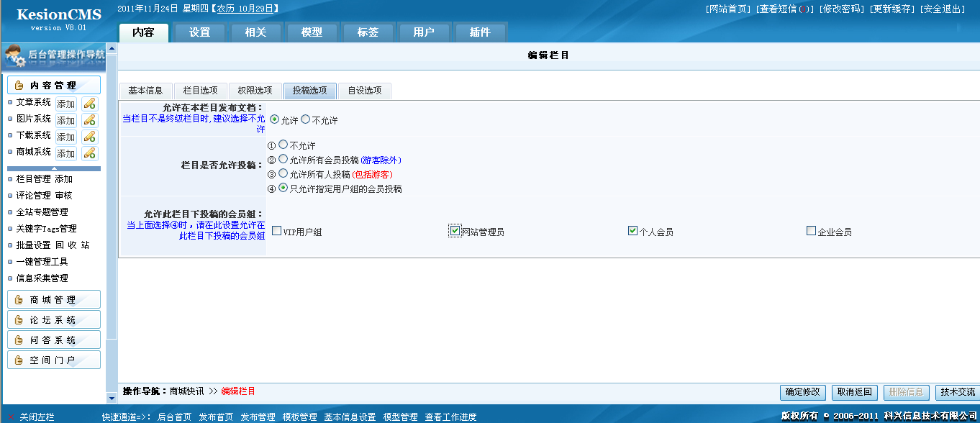Open the 文章系统 edit icon
This screenshot has width=980, height=423.
(89, 104)
